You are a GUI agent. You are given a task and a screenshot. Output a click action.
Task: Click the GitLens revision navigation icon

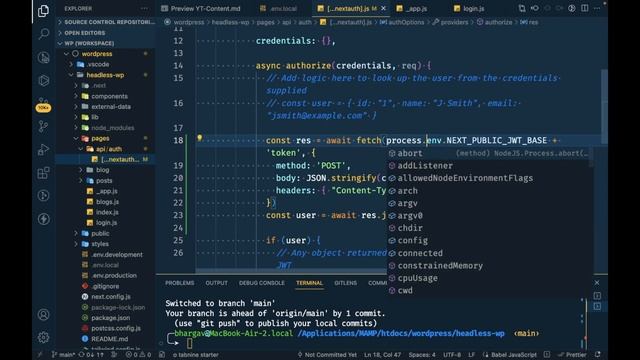pyautogui.click(x=534, y=8)
